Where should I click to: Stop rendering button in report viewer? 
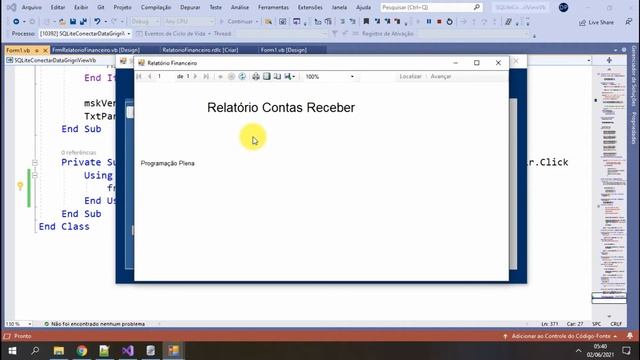pos(231,76)
